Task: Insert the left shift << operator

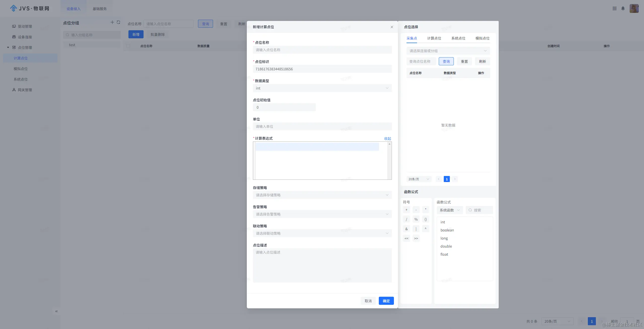Action: click(406, 238)
